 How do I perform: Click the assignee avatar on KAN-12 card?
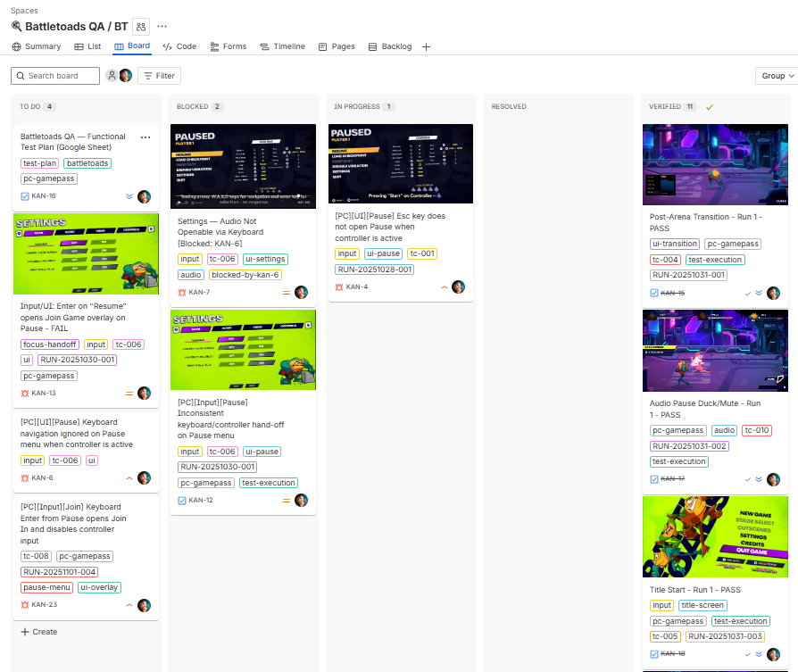[301, 501]
